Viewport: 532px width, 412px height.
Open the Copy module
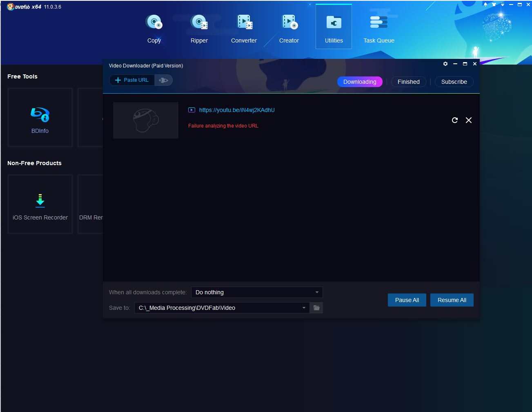click(154, 28)
